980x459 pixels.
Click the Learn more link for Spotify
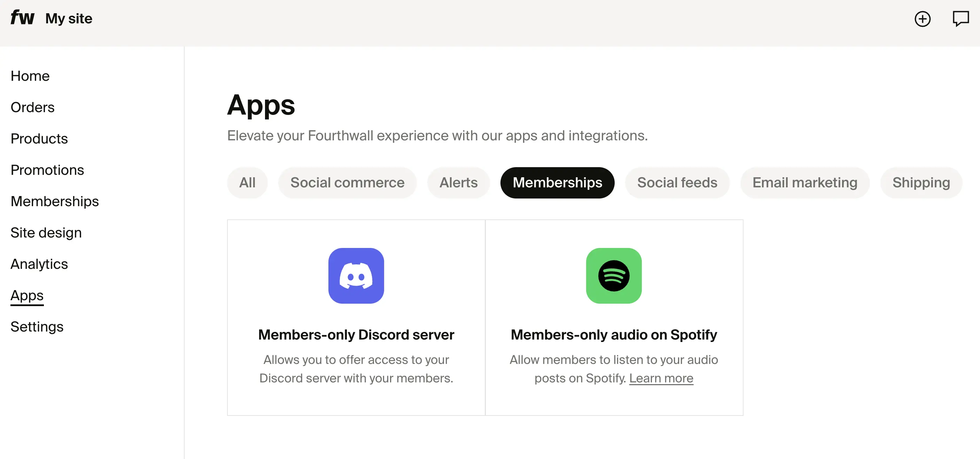coord(662,378)
